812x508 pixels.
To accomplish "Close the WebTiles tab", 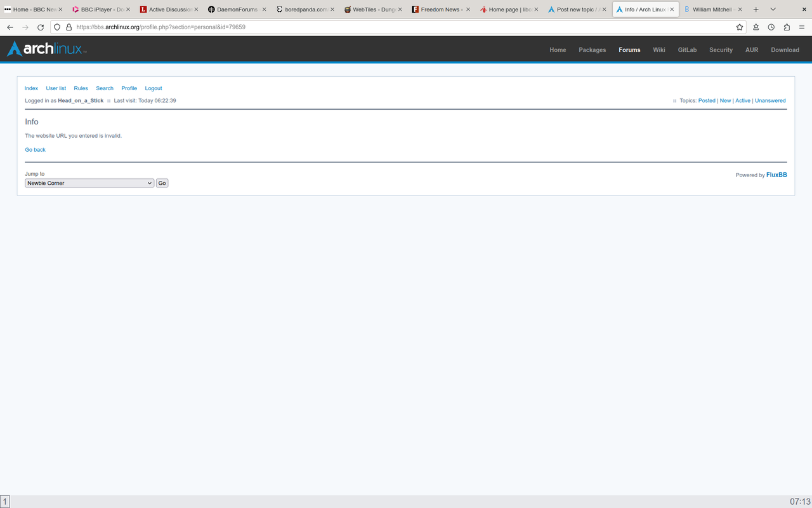I will click(400, 10).
